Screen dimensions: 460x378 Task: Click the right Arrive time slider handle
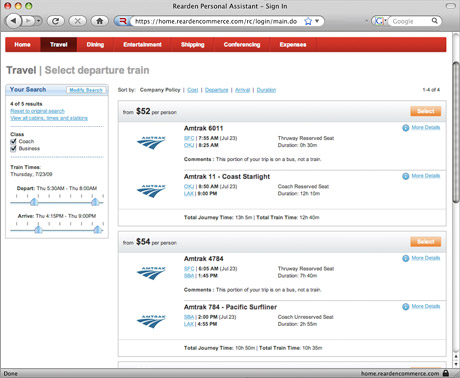[x=97, y=229]
